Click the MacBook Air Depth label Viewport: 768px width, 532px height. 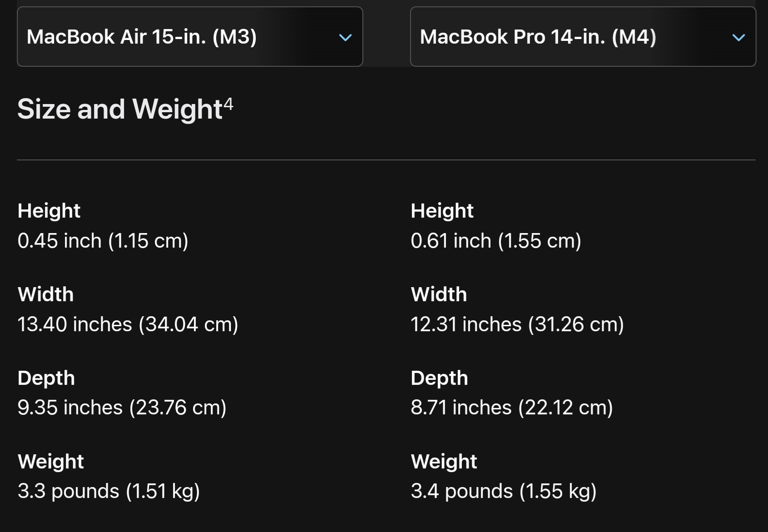coord(46,378)
